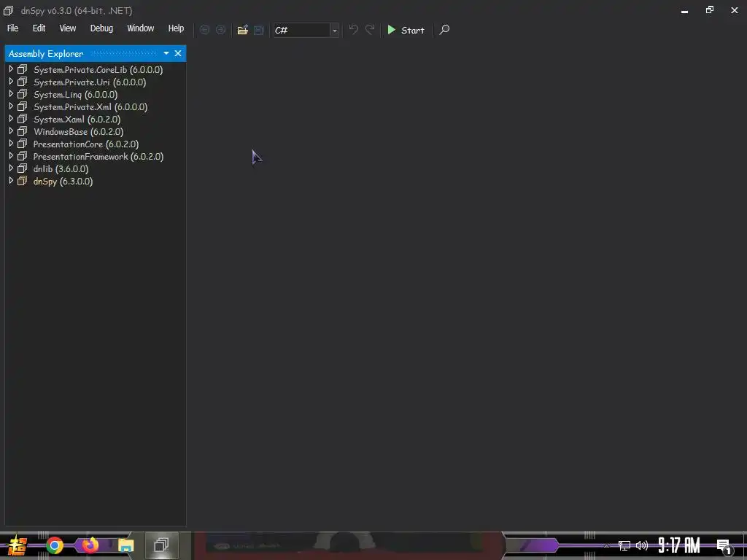
Task: Open the volume tray icon
Action: 642,545
